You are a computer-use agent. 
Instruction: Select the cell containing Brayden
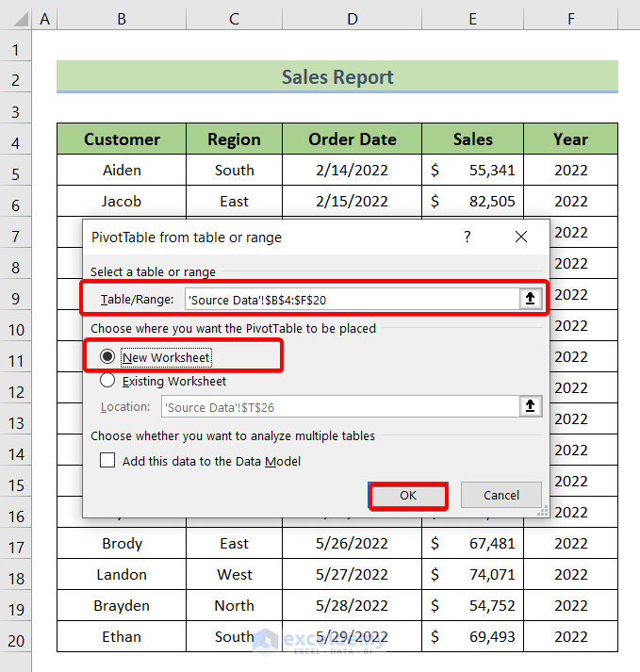pos(122,606)
